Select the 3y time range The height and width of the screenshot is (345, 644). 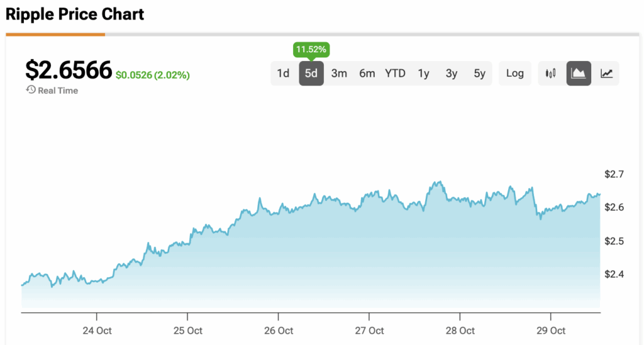452,73
